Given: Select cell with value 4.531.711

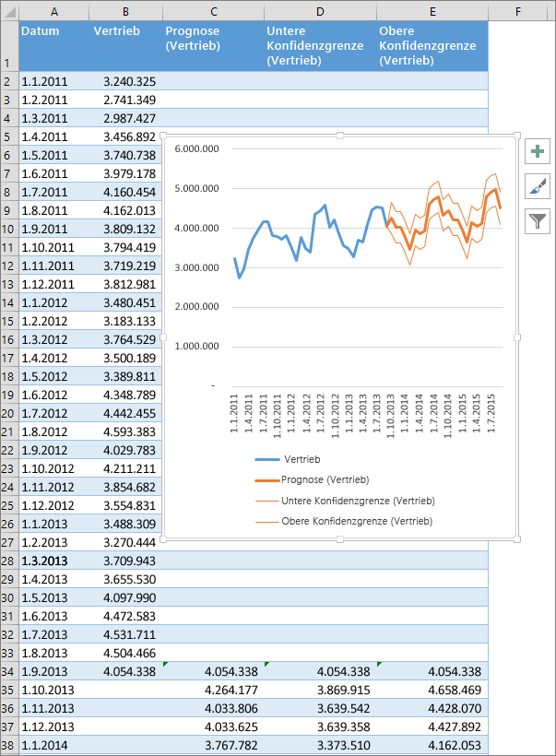Looking at the screenshot, I should click(125, 634).
